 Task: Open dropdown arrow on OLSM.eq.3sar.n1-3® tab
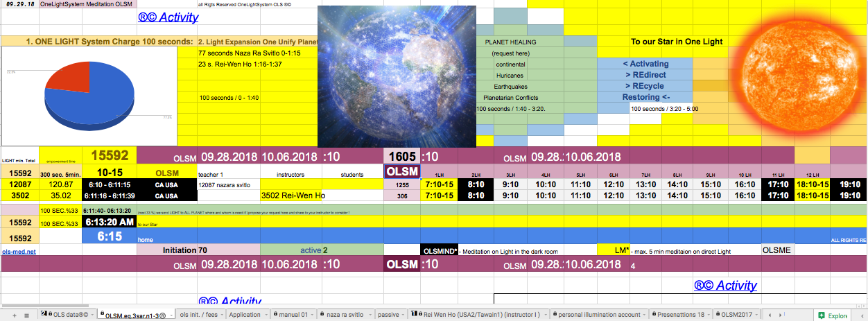[170, 315]
